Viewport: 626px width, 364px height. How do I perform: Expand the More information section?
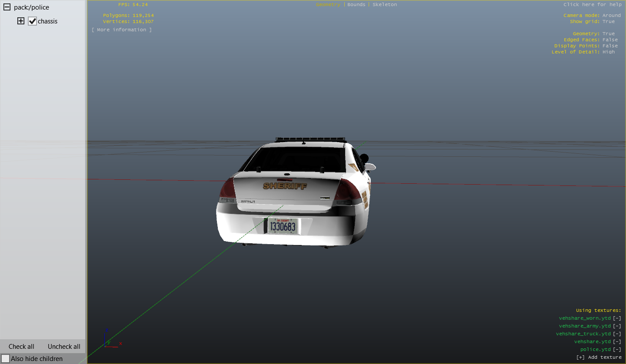(x=122, y=30)
